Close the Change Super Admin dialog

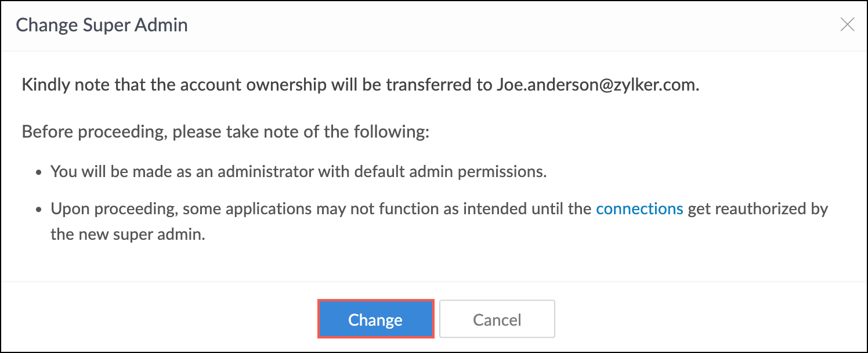[848, 24]
